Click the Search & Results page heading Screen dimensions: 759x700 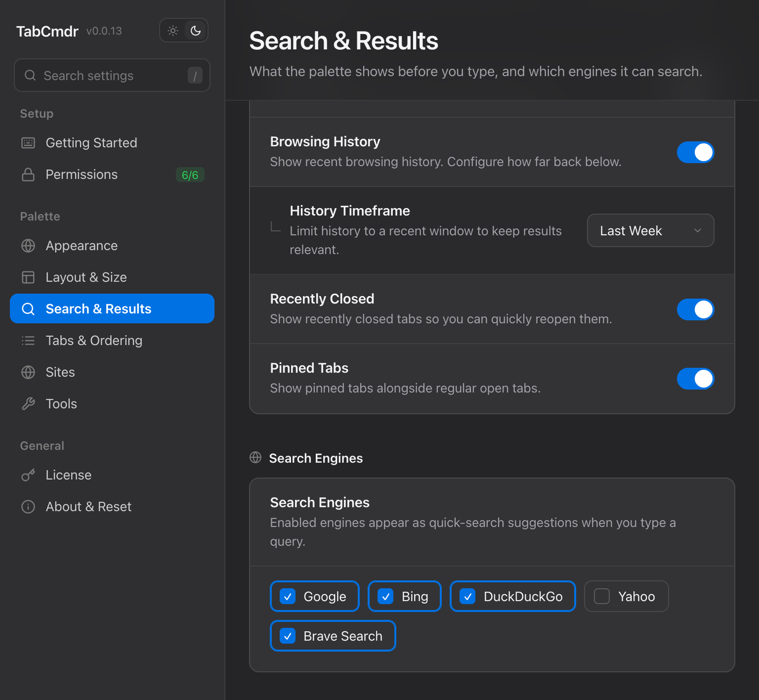point(344,41)
